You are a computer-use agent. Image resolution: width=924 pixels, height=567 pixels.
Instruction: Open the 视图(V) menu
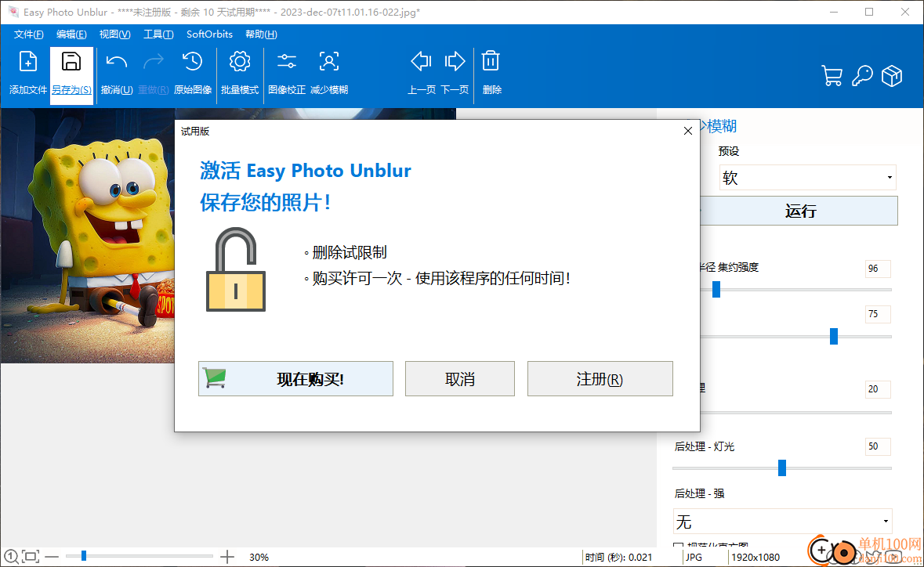(114, 34)
